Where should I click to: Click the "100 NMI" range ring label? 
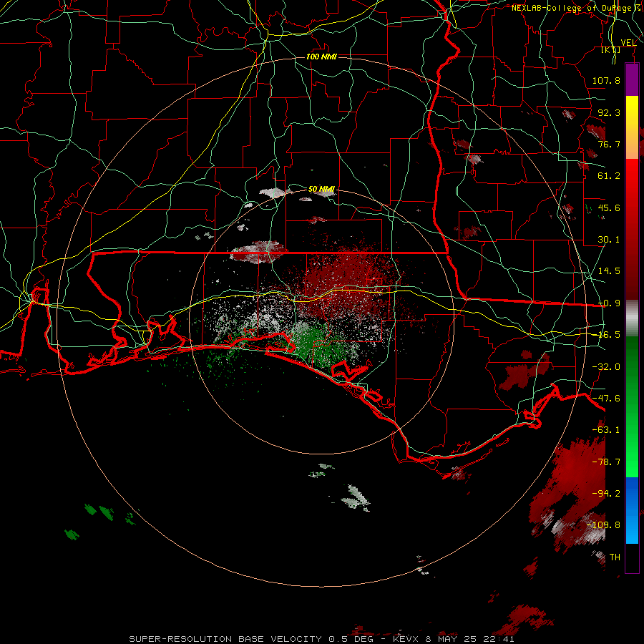pyautogui.click(x=321, y=57)
